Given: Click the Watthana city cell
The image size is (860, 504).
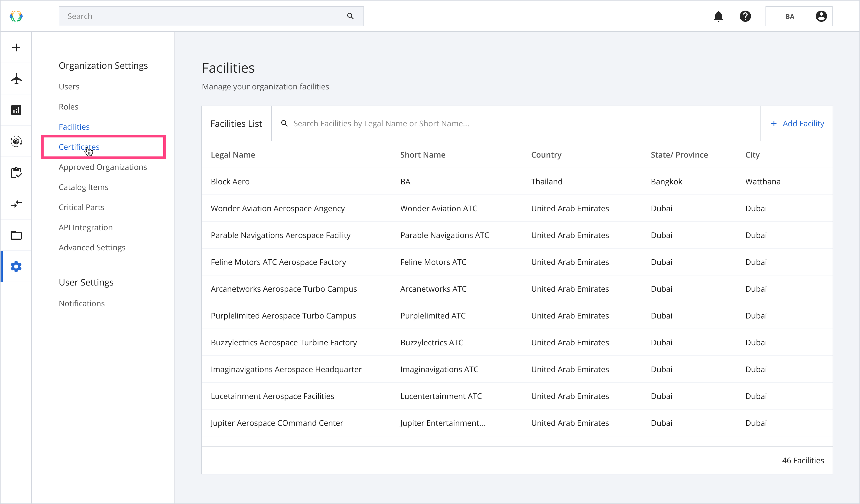Looking at the screenshot, I should pos(763,181).
